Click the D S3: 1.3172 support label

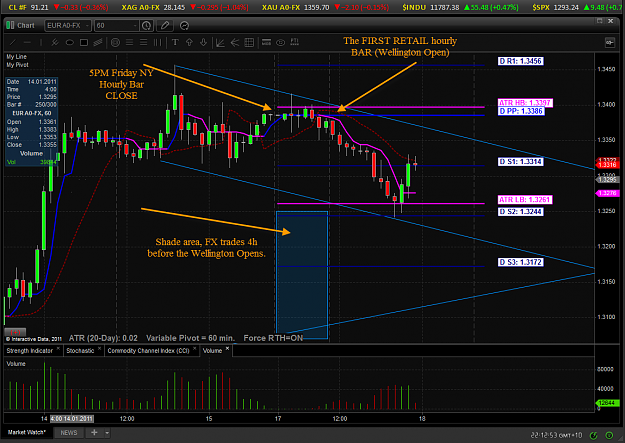[521, 262]
